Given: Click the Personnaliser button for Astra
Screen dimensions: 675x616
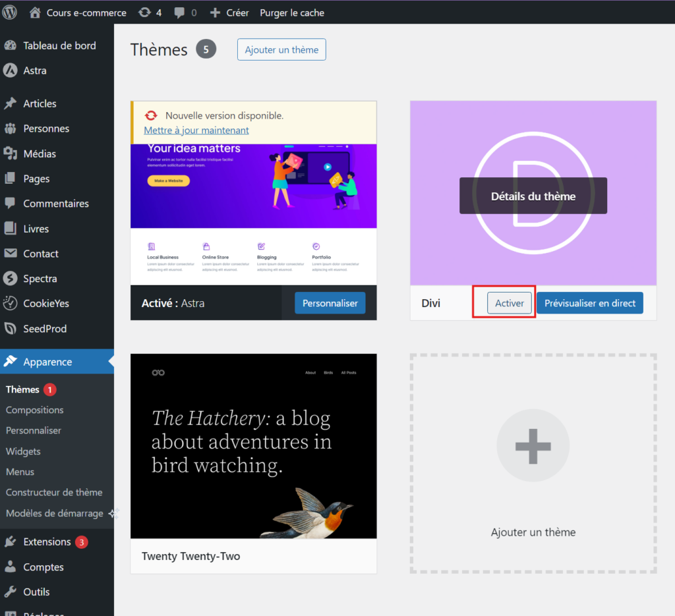Looking at the screenshot, I should point(330,303).
